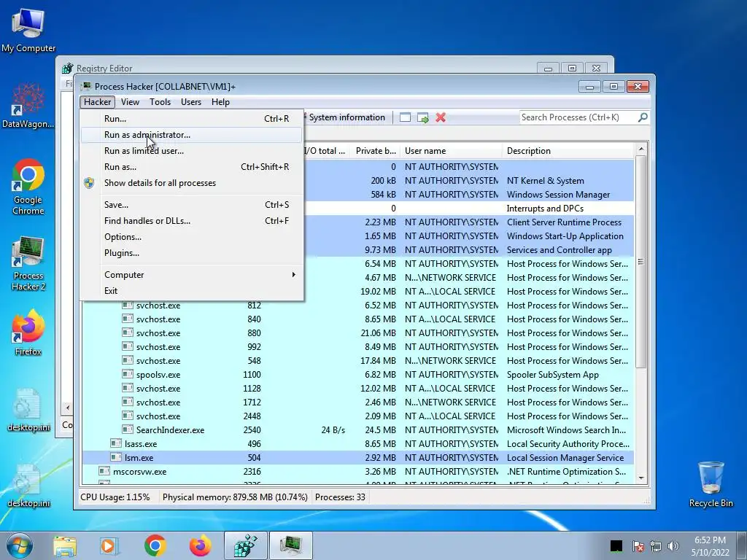747x560 pixels.
Task: Launch the Firefox desktop shortcut
Action: click(x=28, y=332)
